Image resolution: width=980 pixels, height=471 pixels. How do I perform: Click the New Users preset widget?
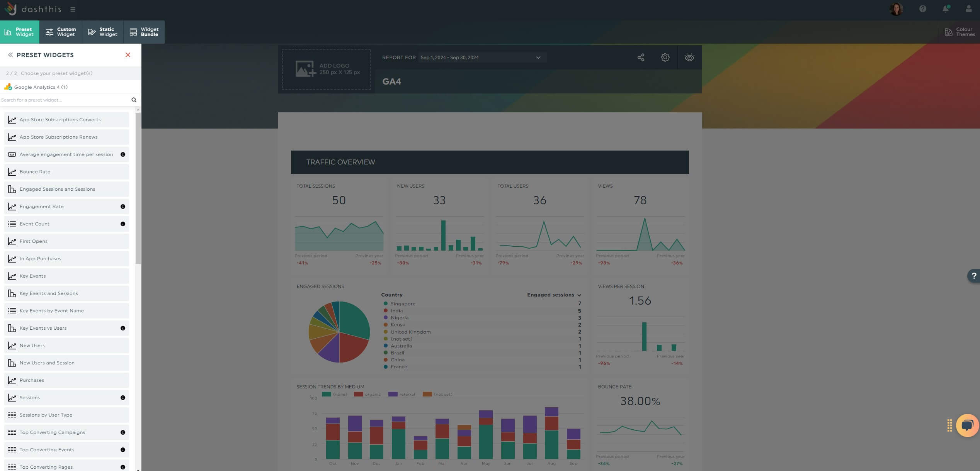click(66, 346)
